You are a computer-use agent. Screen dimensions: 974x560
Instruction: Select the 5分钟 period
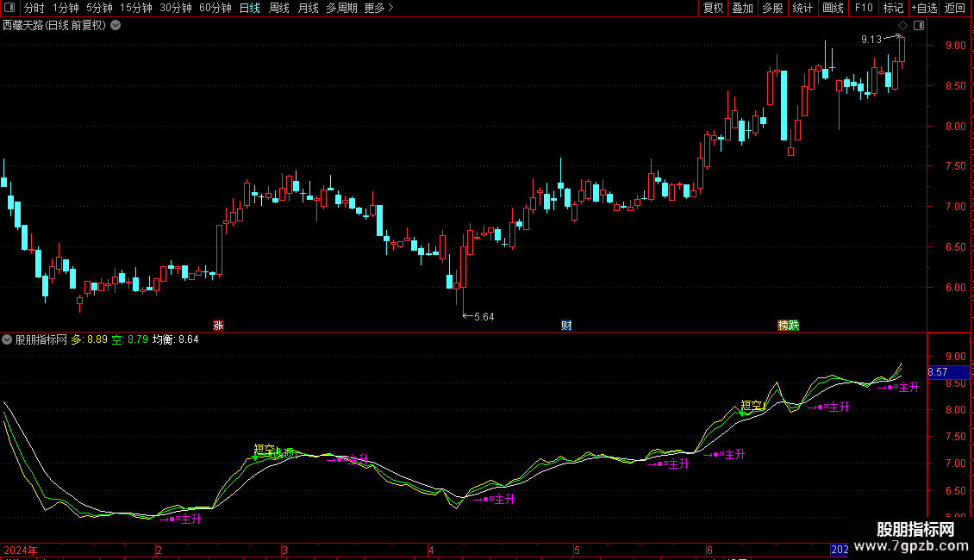click(99, 8)
